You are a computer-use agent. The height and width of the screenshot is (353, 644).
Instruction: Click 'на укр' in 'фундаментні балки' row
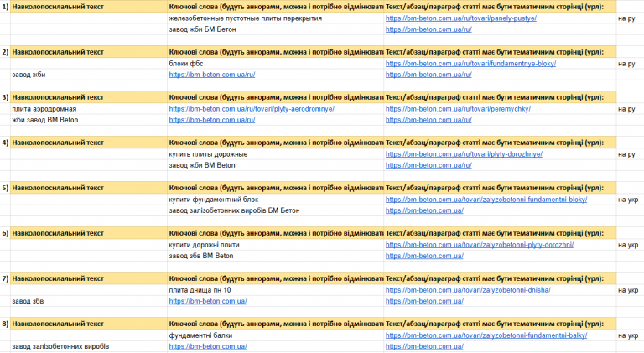coord(628,335)
